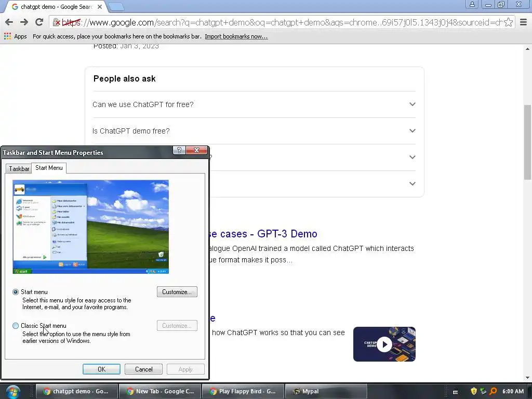Image resolution: width=532 pixels, height=399 pixels.
Task: Open the Chrome hamburger menu
Action: click(524, 22)
